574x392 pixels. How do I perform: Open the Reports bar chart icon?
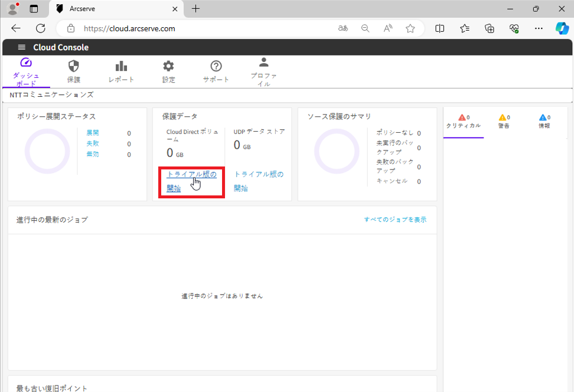(121, 66)
